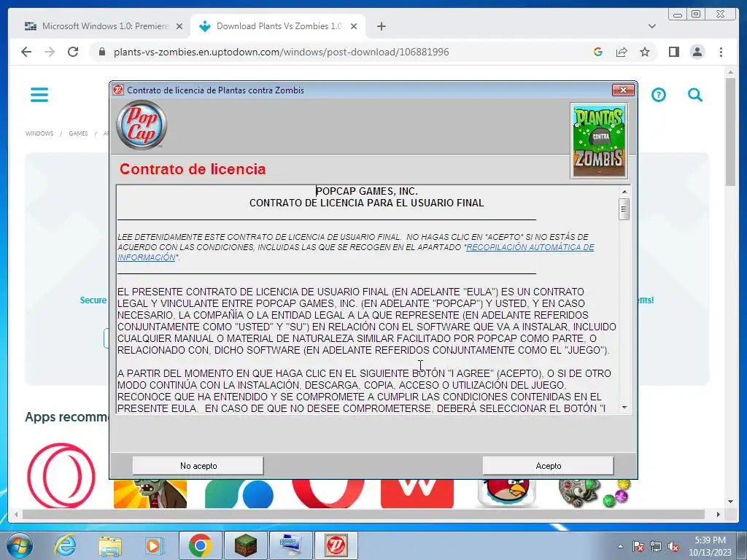The height and width of the screenshot is (560, 747).
Task: Close the Contrato de licencia dialog
Action: 623,90
